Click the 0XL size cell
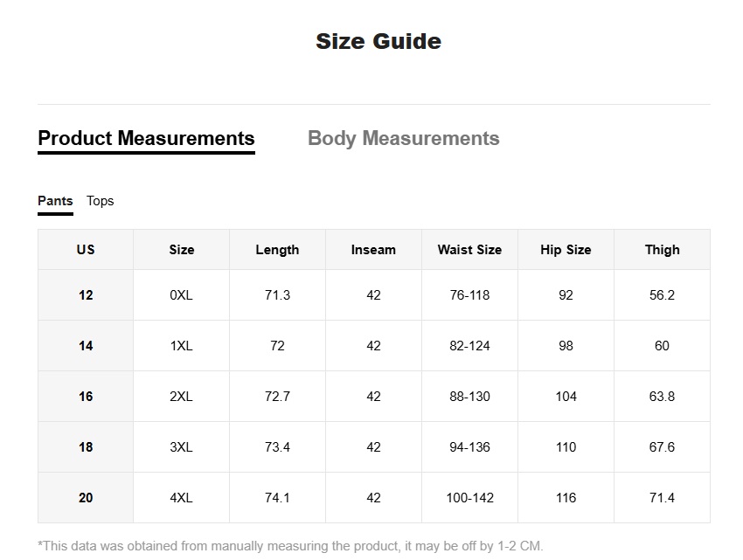The image size is (743, 560). coord(182,295)
